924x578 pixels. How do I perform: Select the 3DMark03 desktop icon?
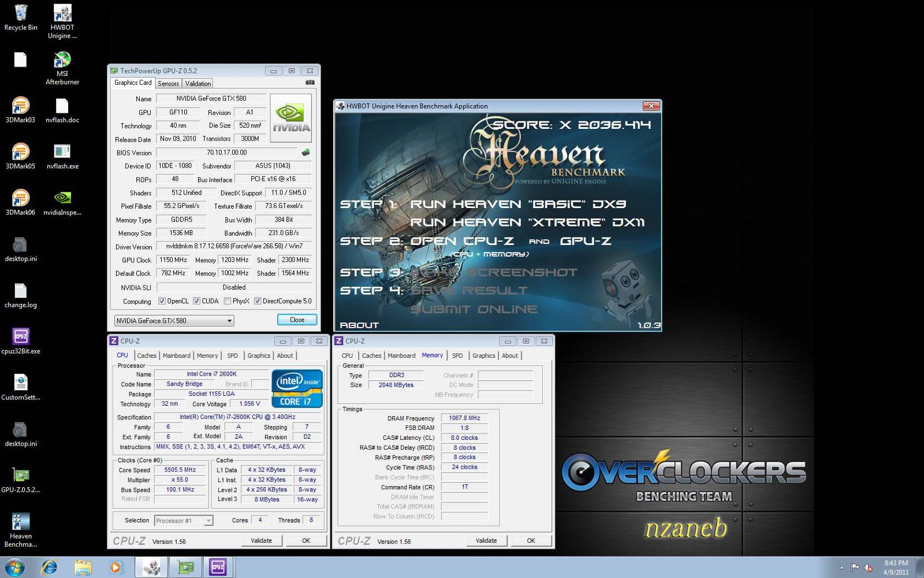tap(20, 110)
